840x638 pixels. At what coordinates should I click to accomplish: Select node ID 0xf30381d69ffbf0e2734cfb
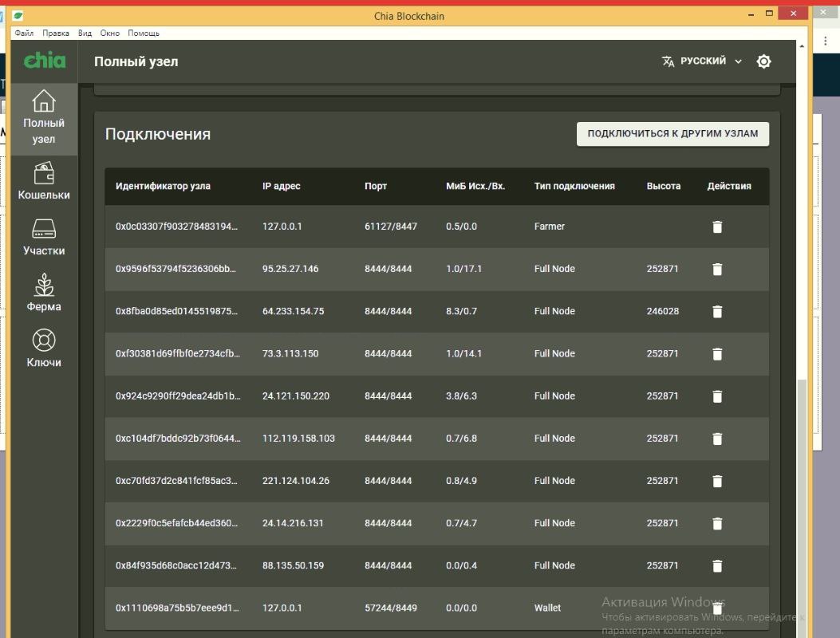[178, 353]
